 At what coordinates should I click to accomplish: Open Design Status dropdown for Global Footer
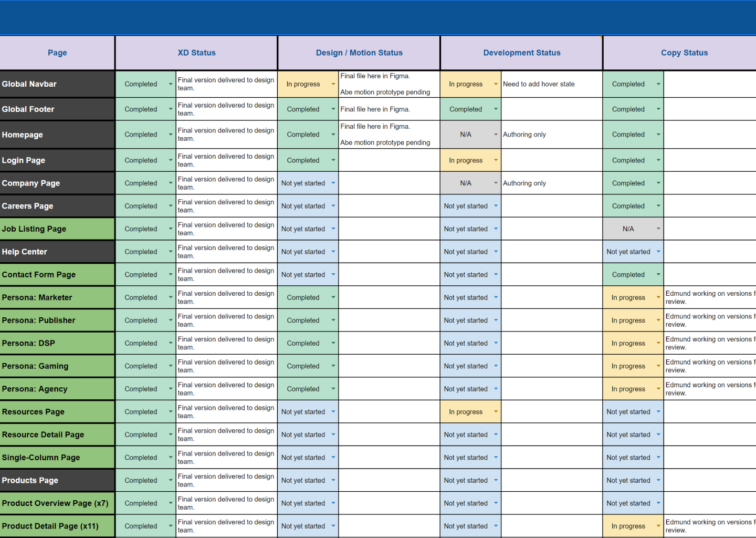point(333,109)
